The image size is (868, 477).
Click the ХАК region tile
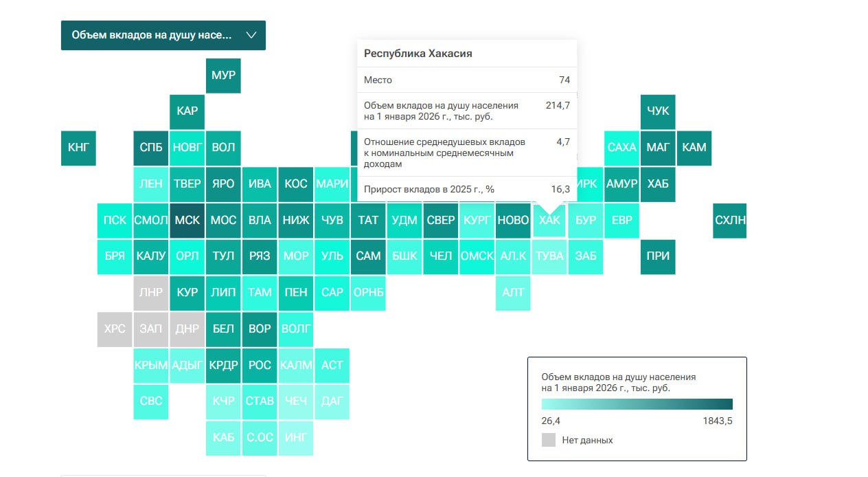click(x=549, y=221)
